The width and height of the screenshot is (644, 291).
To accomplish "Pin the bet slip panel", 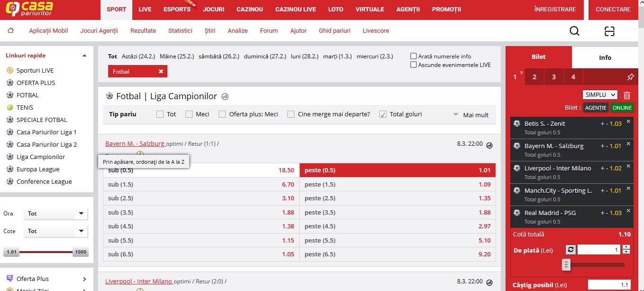I will pos(630,77).
